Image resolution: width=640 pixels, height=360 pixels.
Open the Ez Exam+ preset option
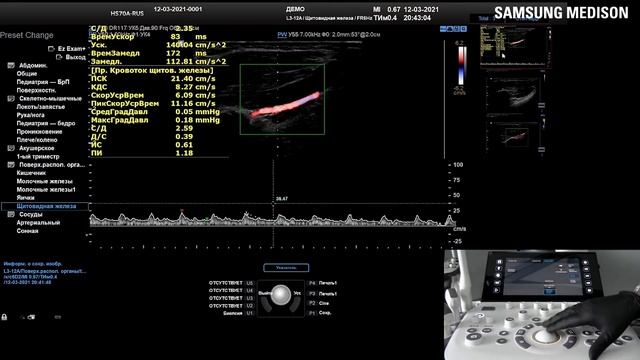coord(71,49)
